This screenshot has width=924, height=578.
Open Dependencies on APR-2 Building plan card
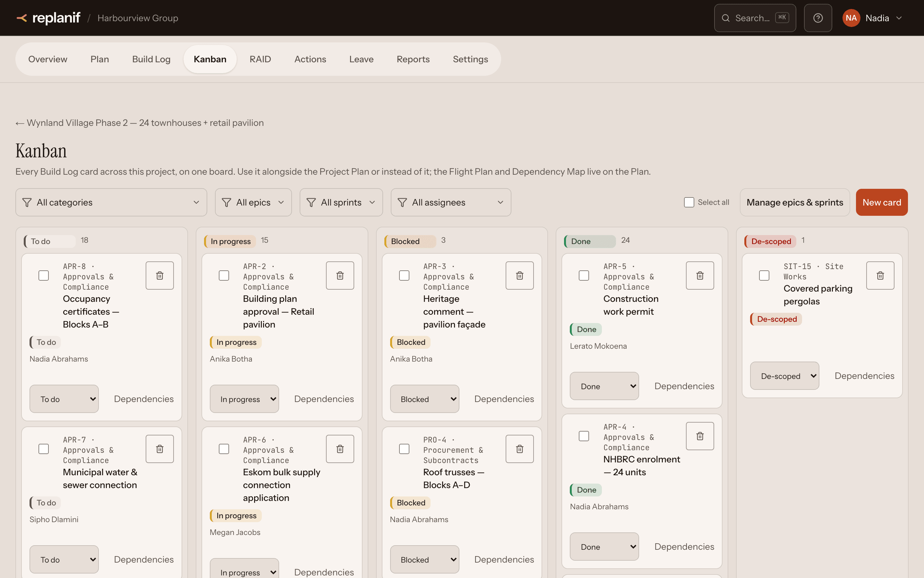click(x=324, y=399)
